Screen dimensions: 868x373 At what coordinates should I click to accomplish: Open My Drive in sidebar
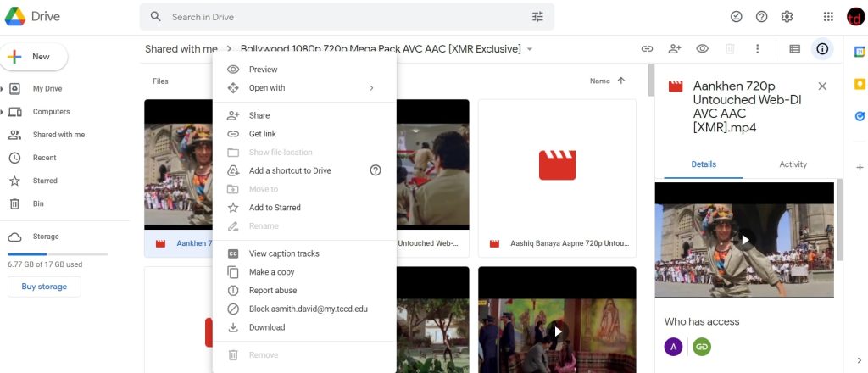pyautogui.click(x=47, y=88)
